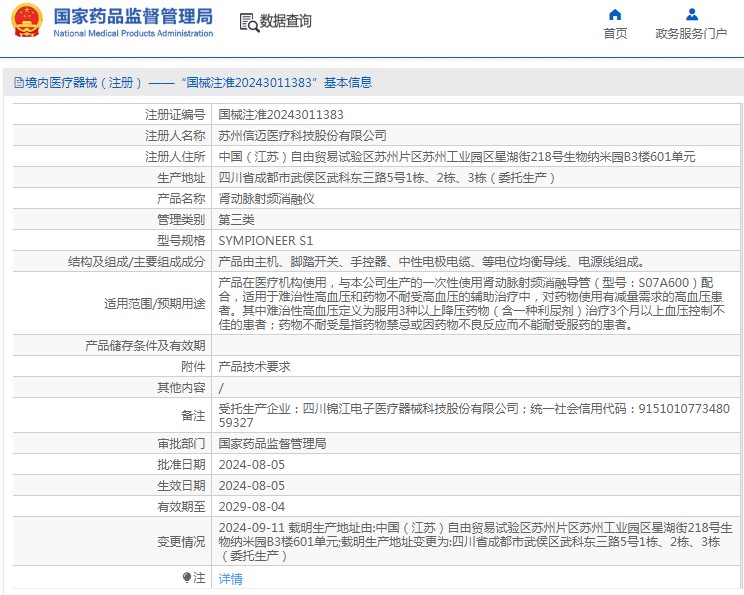744x595 pixels.
Task: Click the 生产地址 Chengdu address value
Action: click(386, 178)
